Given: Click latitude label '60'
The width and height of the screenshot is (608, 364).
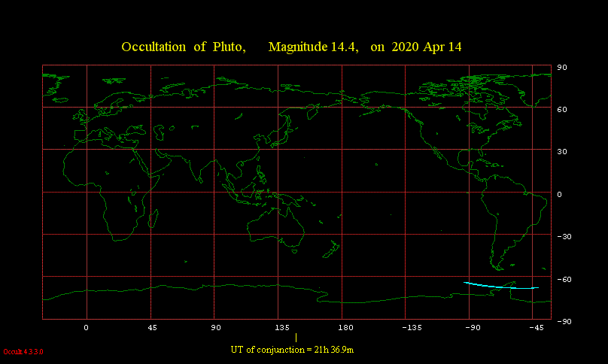Looking at the screenshot, I should click(x=562, y=110).
